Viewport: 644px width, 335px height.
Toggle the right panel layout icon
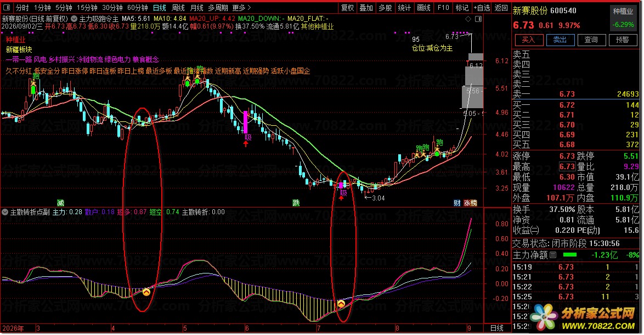click(x=478, y=19)
